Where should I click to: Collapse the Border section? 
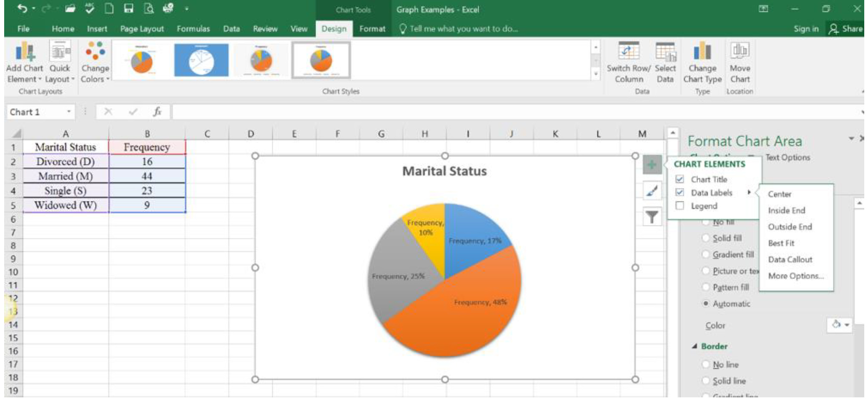(x=695, y=346)
